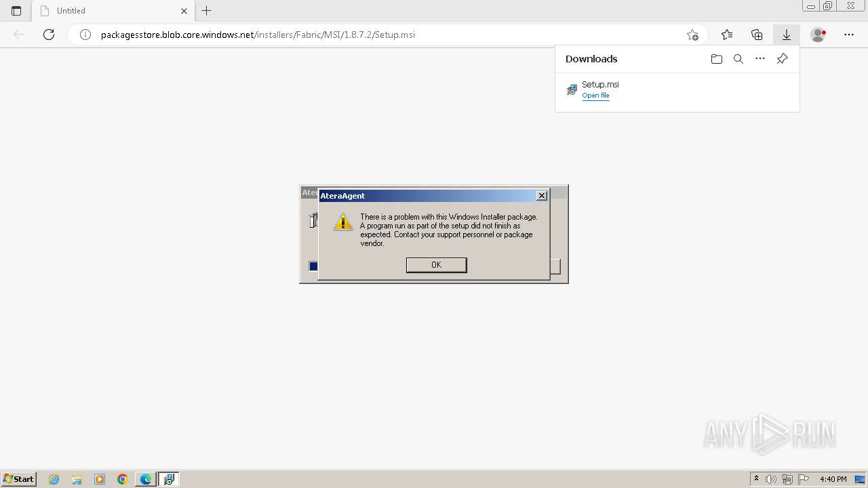Pin the Downloads panel

coord(782,59)
